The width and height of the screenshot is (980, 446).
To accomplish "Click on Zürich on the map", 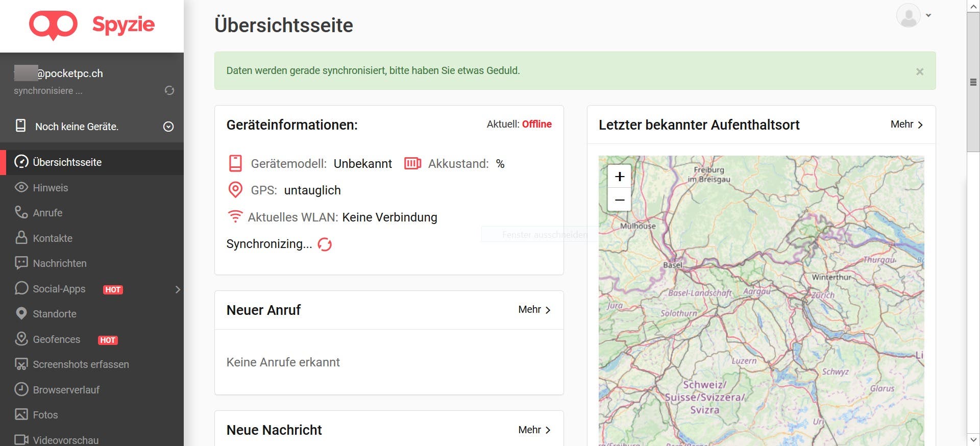I will pyautogui.click(x=823, y=295).
